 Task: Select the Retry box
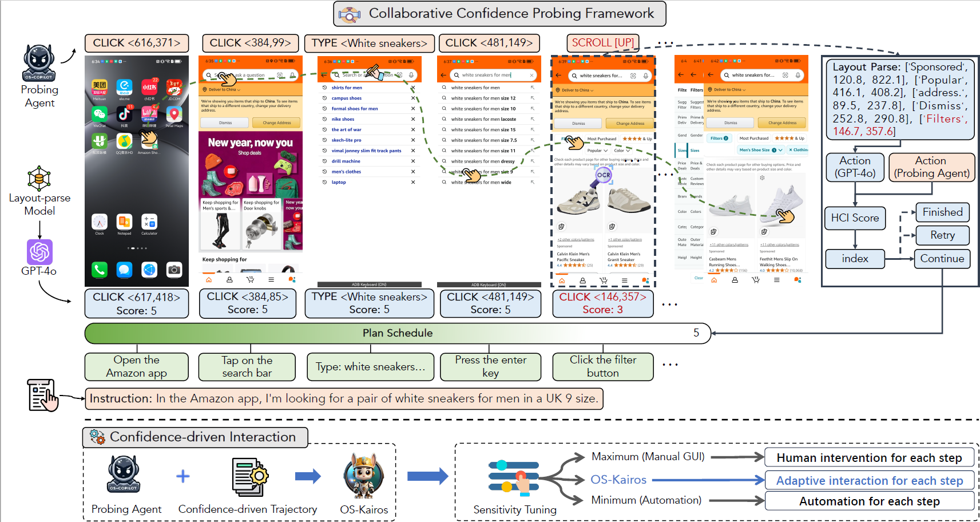(x=942, y=235)
